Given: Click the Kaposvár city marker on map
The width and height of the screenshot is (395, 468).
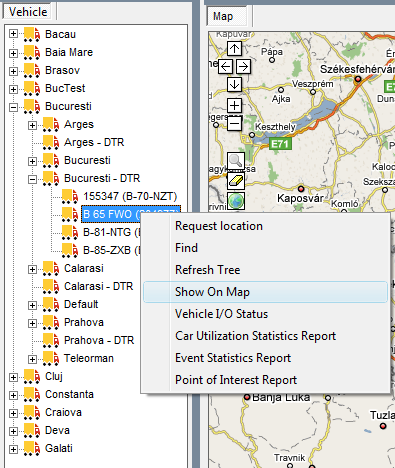Looking at the screenshot, I should click(x=301, y=189).
